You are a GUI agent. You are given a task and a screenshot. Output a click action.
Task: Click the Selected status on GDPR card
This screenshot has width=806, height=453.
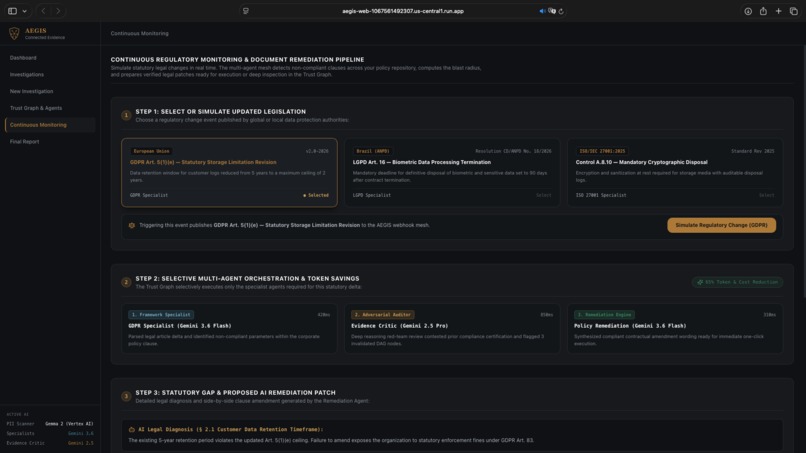coord(316,195)
